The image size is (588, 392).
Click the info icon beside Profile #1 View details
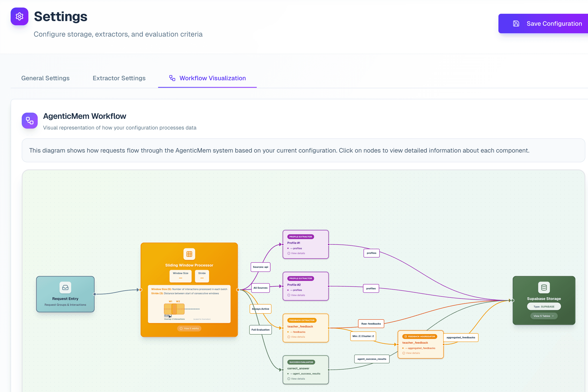(x=289, y=253)
